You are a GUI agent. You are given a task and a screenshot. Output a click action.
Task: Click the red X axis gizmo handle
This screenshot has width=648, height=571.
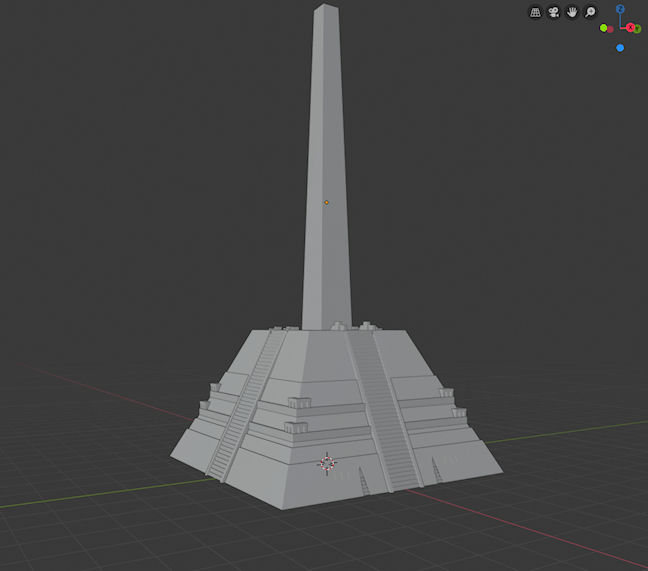tap(632, 28)
